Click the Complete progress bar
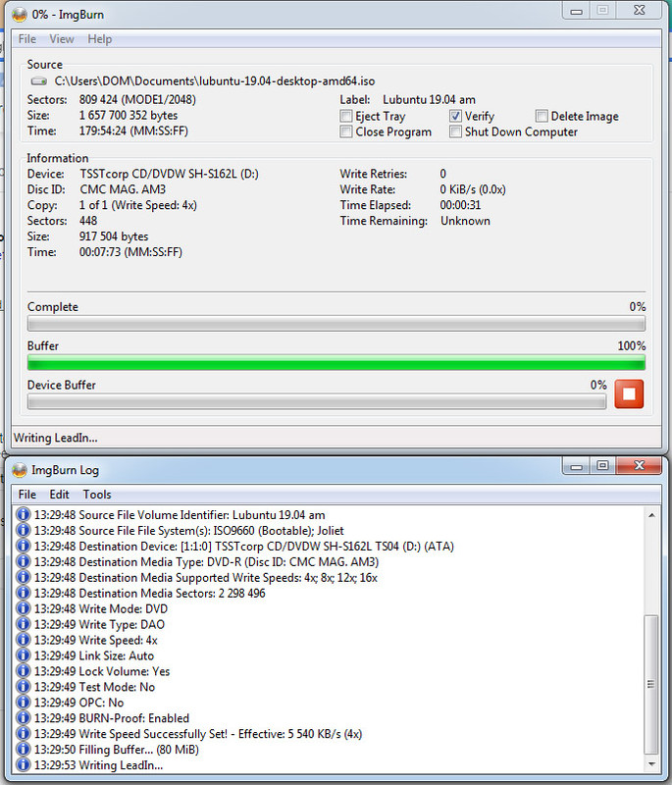 (x=336, y=324)
